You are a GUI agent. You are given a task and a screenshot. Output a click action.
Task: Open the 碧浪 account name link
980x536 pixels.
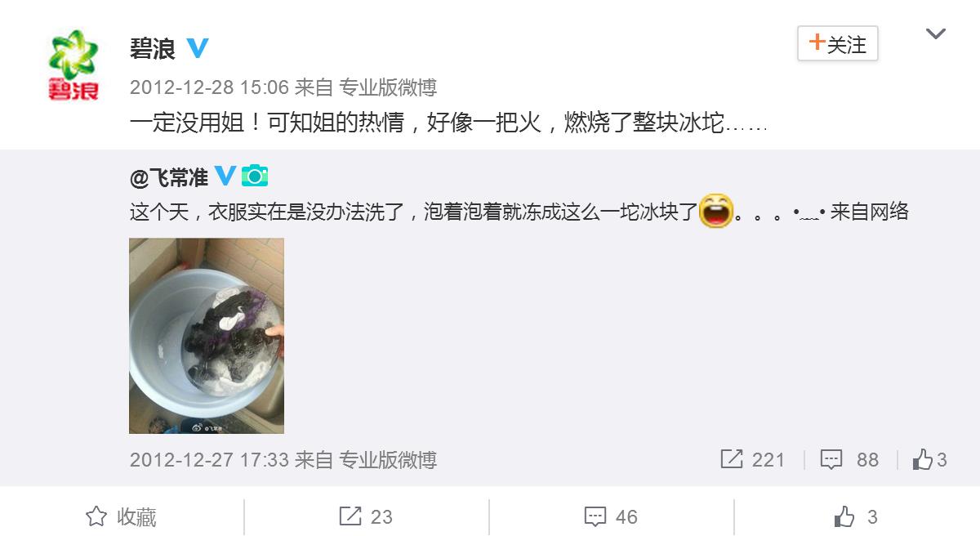point(153,49)
